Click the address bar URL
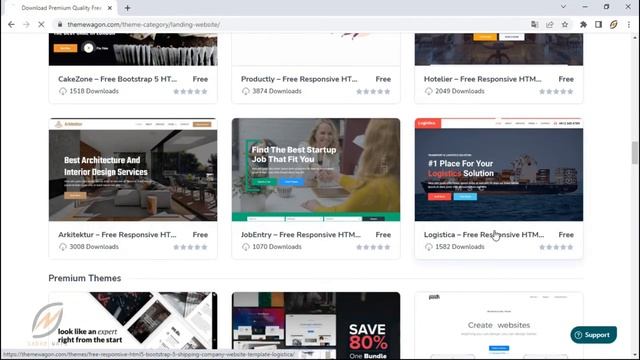Image resolution: width=640 pixels, height=360 pixels. [x=144, y=24]
